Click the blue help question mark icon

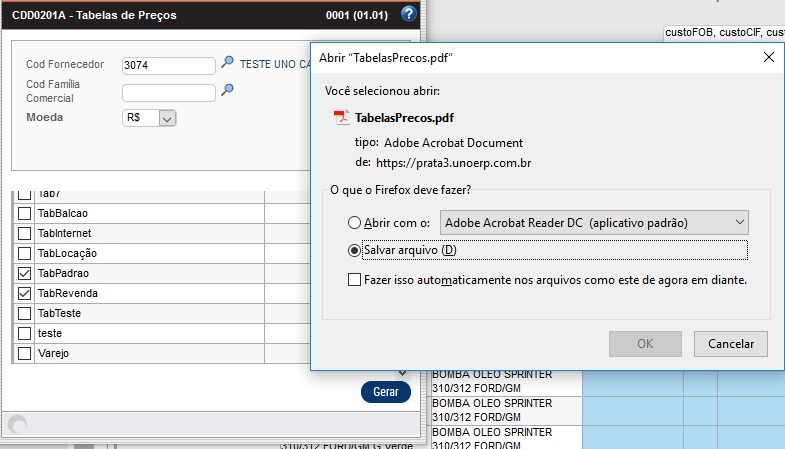(407, 14)
